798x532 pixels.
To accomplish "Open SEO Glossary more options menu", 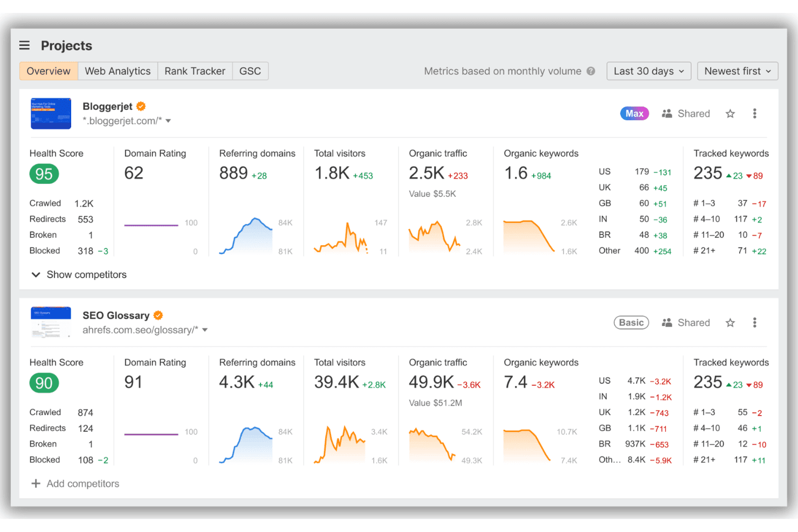I will pyautogui.click(x=754, y=323).
